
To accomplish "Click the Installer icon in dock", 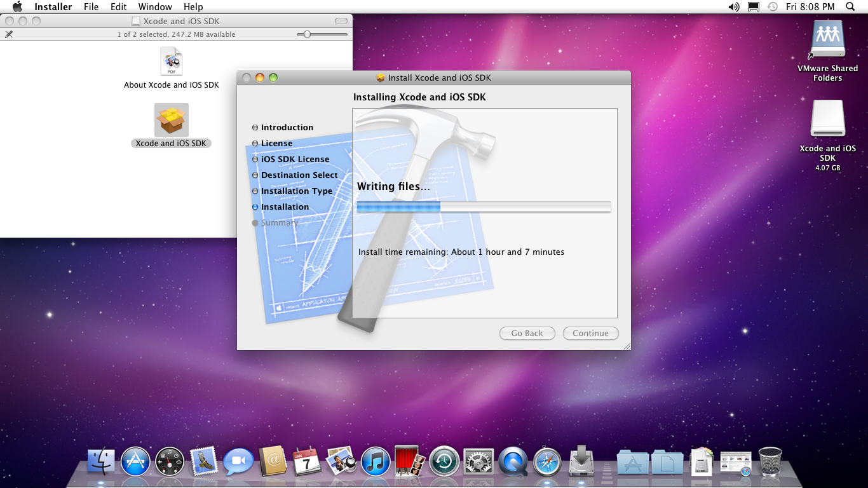I will (x=581, y=460).
